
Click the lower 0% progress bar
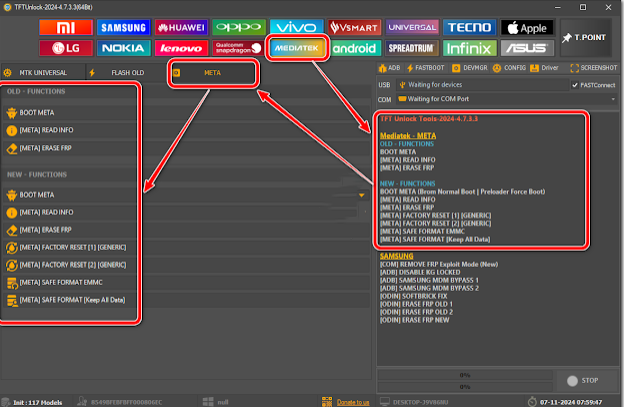pyautogui.click(x=465, y=387)
